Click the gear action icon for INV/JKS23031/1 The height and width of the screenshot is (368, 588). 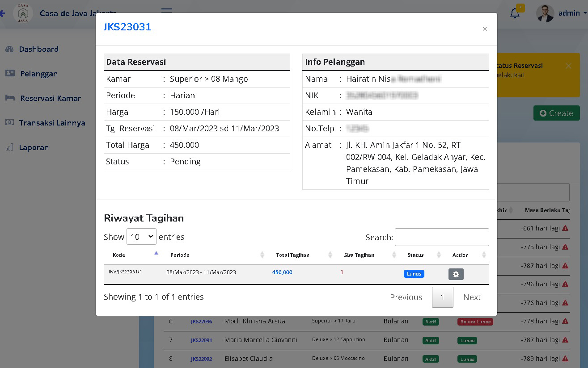pos(456,274)
